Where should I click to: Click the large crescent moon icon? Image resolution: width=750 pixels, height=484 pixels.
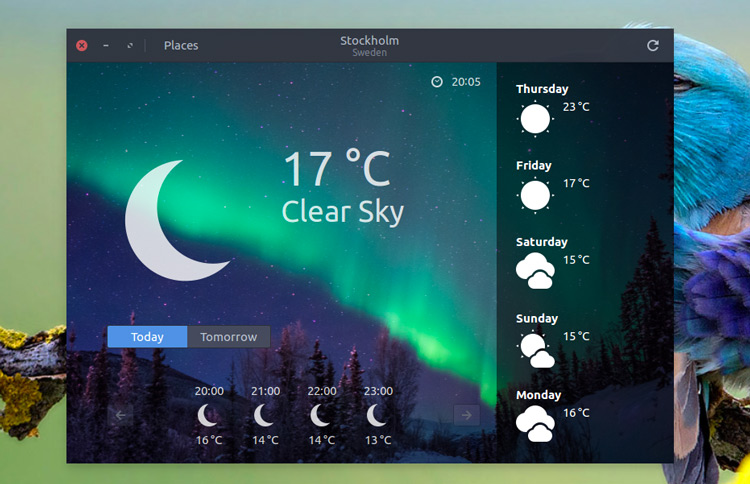(170, 220)
